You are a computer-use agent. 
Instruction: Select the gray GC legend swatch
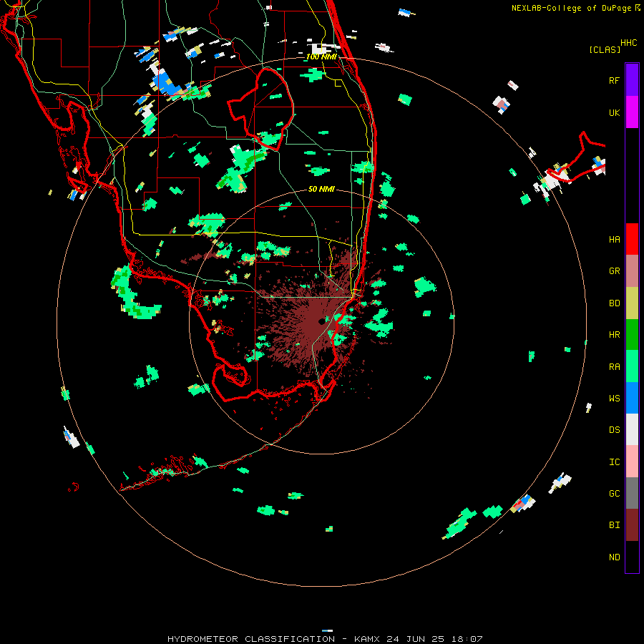point(632,493)
